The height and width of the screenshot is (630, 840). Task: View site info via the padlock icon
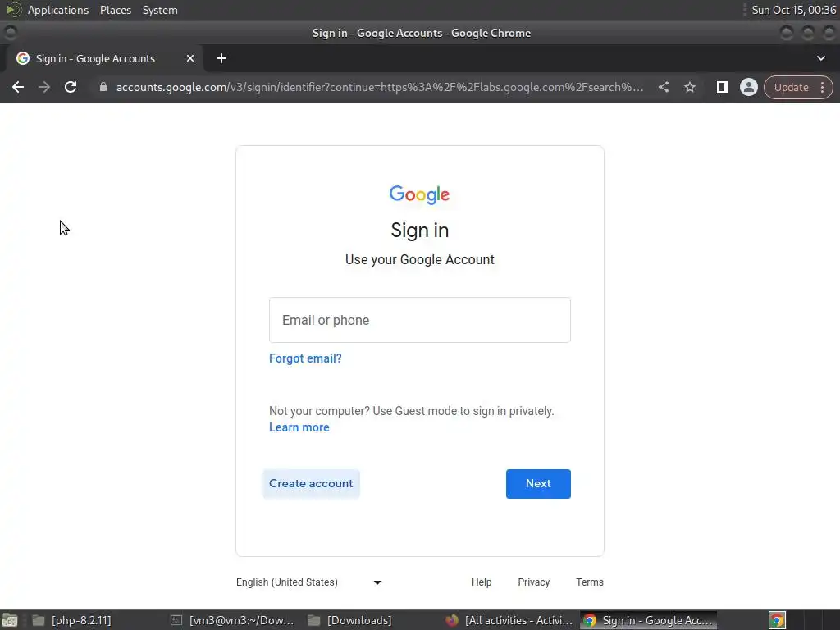pos(103,87)
